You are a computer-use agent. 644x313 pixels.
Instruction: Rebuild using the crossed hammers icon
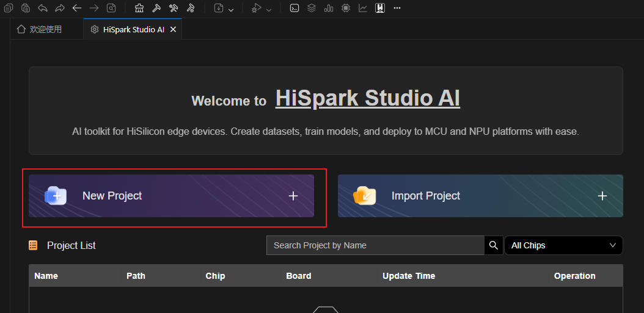coord(174,8)
